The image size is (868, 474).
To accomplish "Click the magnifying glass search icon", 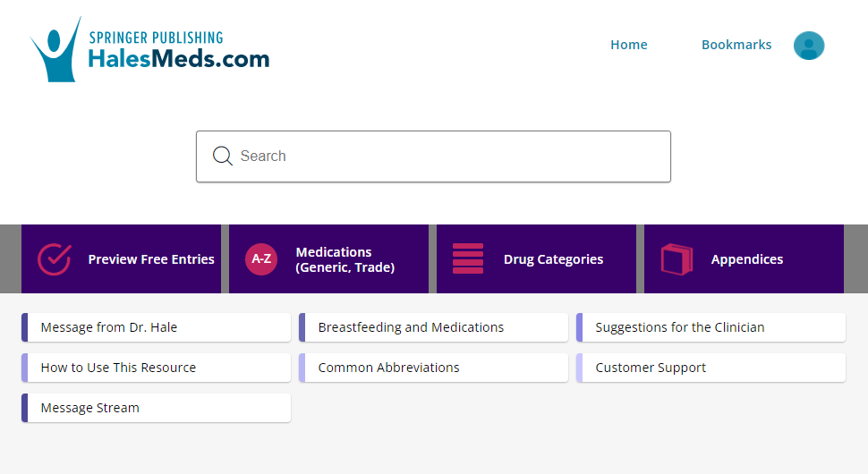I will click(x=223, y=156).
